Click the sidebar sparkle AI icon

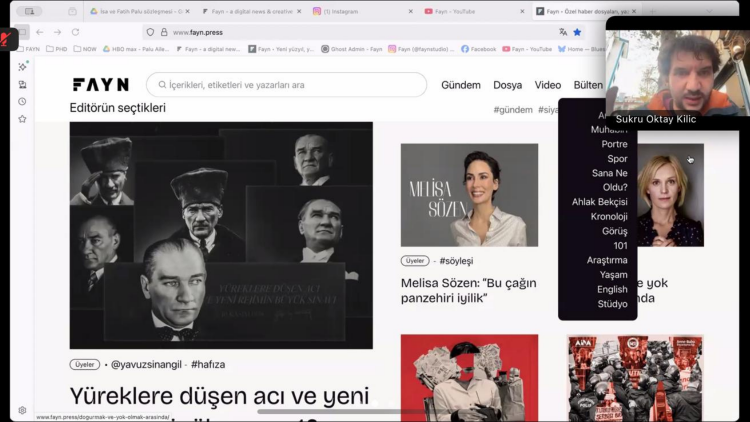(x=22, y=67)
